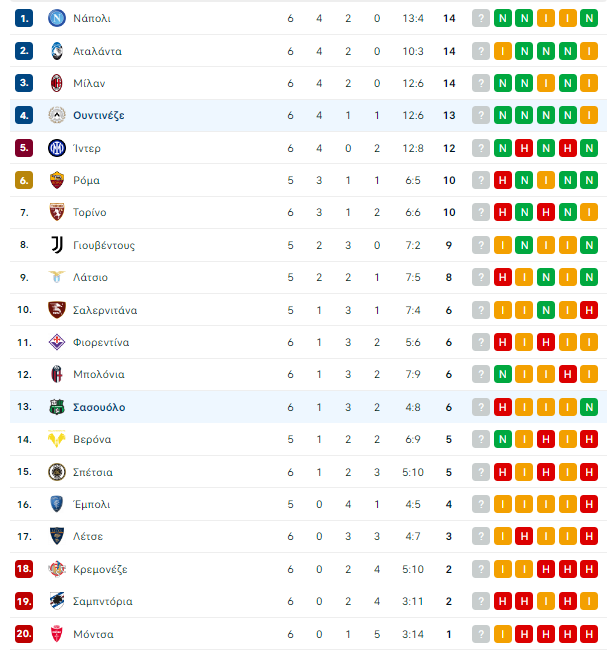Image resolution: width=609 pixels, height=651 pixels.
Task: Click the Inter club badge
Action: coord(57,148)
